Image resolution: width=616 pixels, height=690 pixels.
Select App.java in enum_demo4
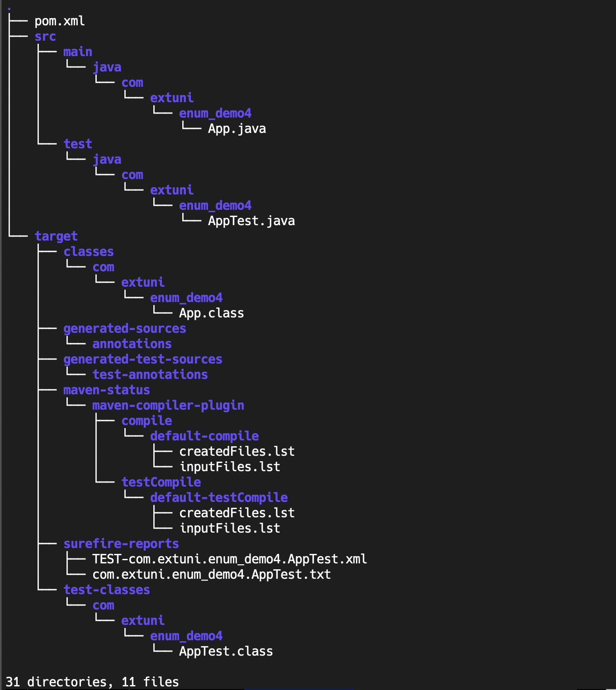point(237,128)
